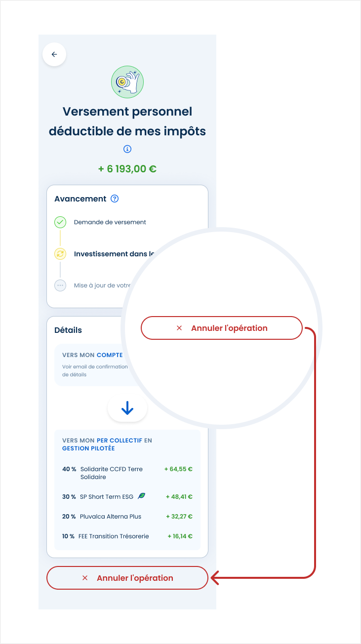
Task: Click the bottom Annuler l'opération button
Action: click(127, 578)
